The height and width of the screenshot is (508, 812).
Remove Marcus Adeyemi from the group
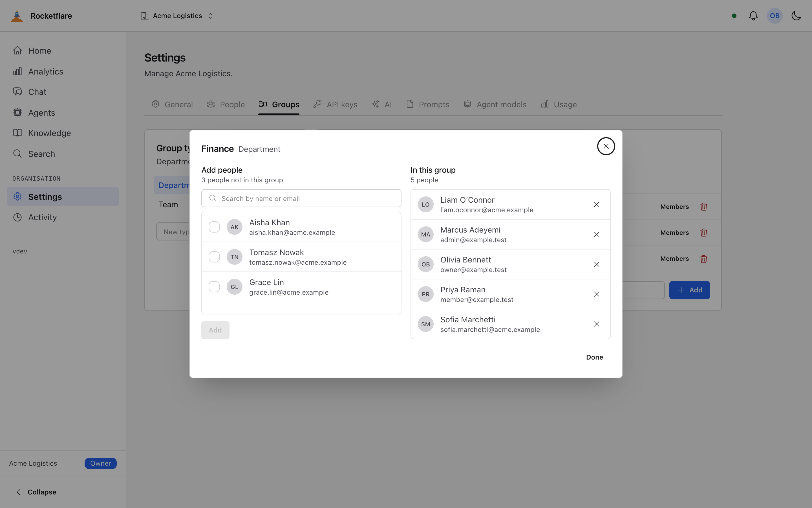pos(597,234)
